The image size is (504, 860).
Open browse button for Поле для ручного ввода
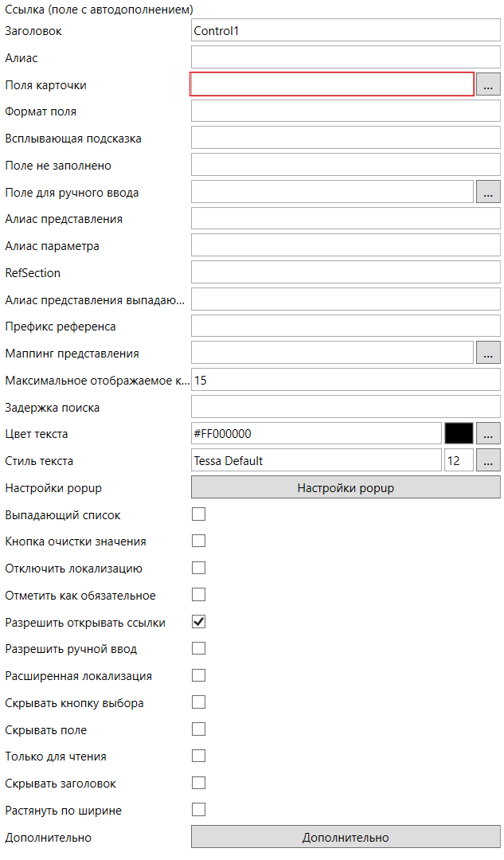pyautogui.click(x=488, y=192)
